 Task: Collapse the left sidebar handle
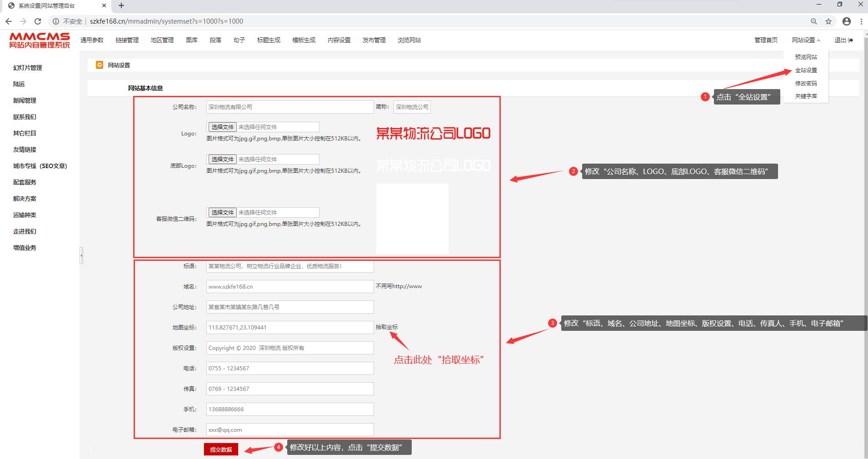pos(81,255)
